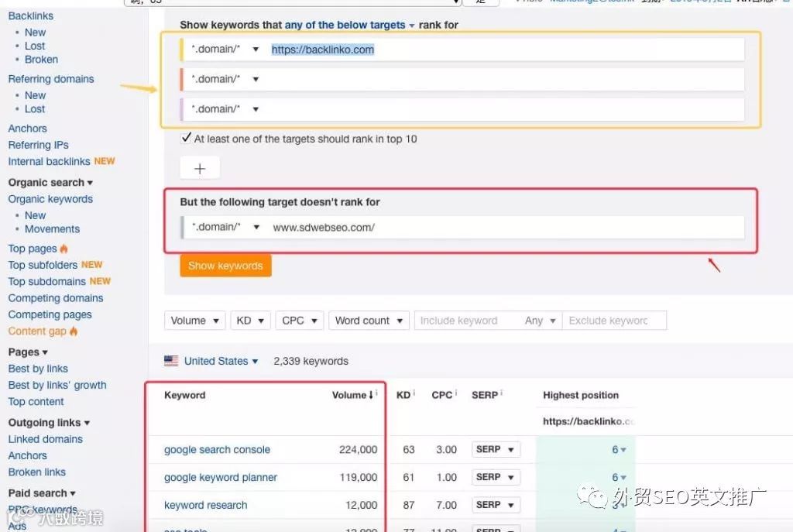Collapse the Paid search section

coord(42,493)
